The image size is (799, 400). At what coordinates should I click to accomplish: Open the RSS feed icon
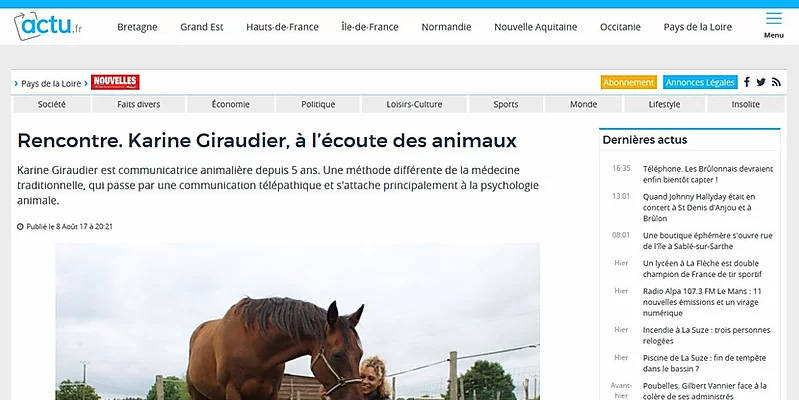pyautogui.click(x=776, y=82)
